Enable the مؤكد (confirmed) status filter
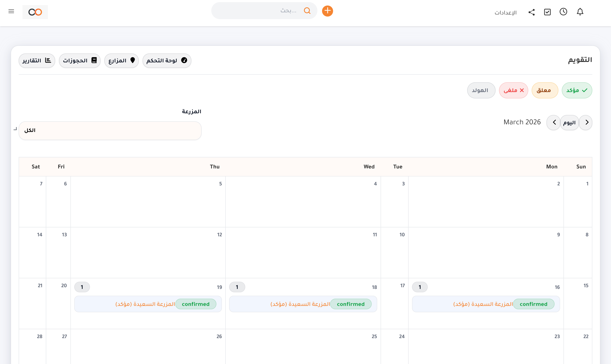611x364 pixels. 577,90
